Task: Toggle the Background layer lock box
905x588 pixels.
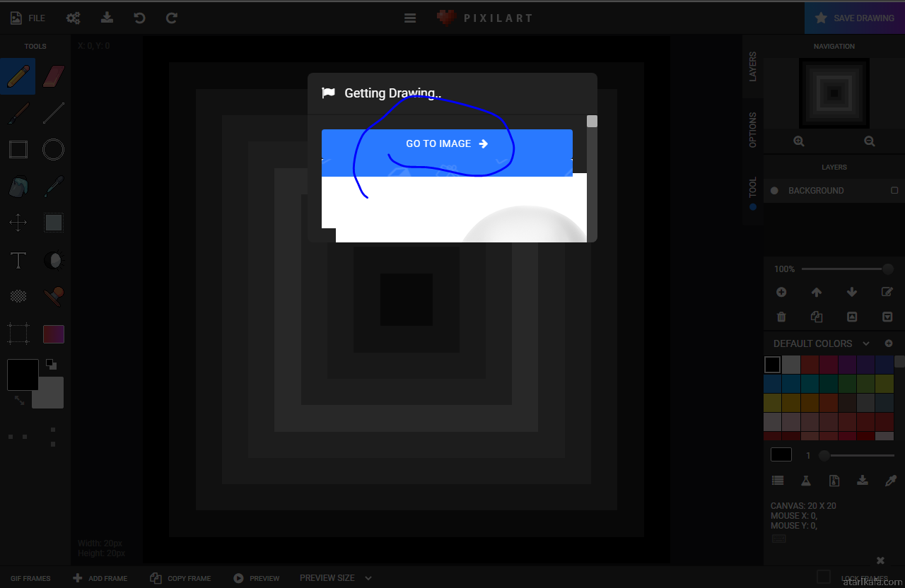Action: coord(894,191)
